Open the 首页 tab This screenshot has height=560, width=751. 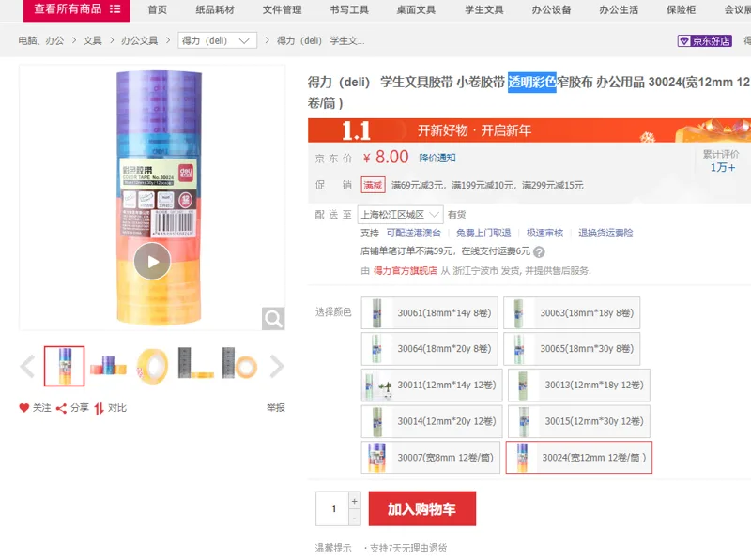click(x=158, y=9)
